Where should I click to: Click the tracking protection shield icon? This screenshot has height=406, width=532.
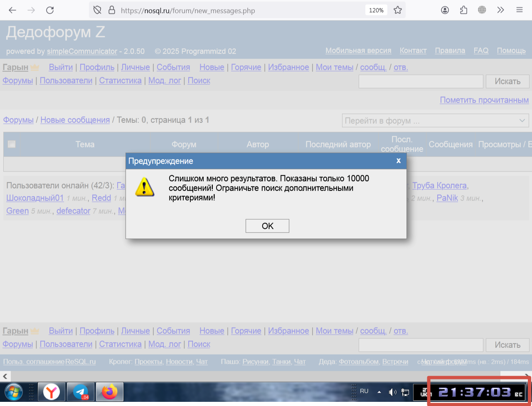(97, 10)
